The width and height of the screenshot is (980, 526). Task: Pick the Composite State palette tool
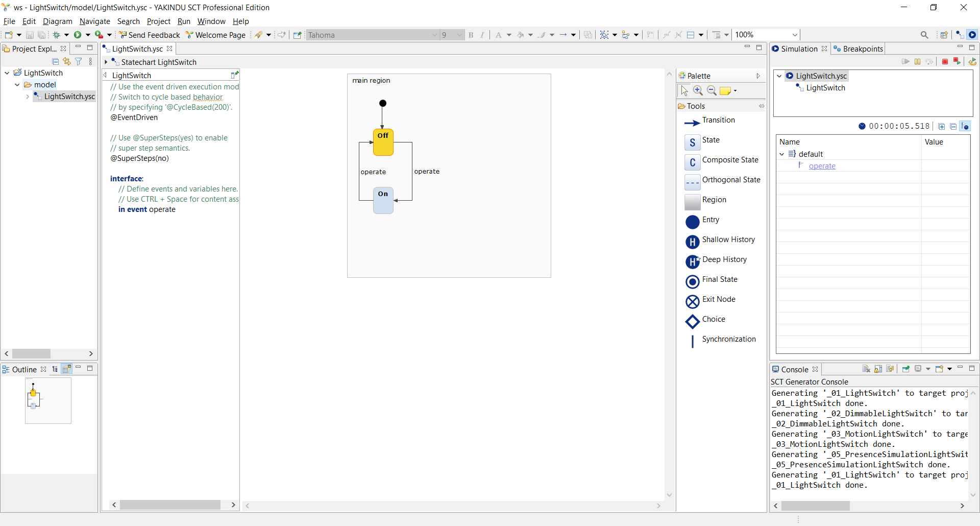click(729, 160)
